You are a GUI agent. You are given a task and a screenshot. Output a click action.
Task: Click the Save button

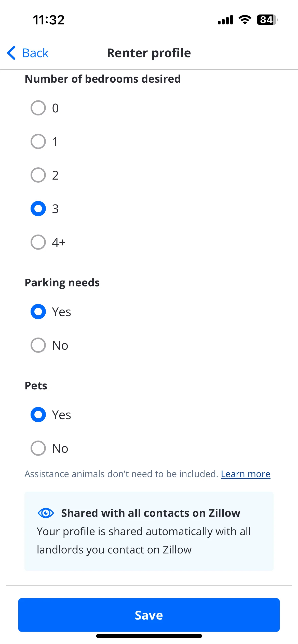149,615
